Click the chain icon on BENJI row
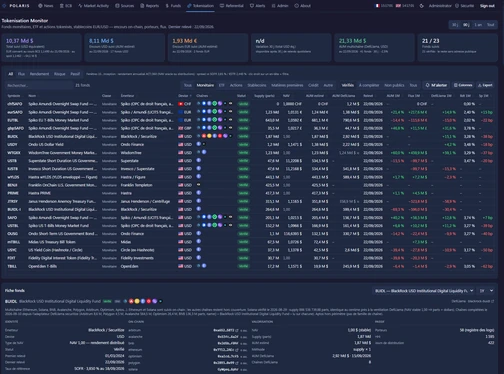The height and width of the screenshot is (374, 504). [x=199, y=185]
